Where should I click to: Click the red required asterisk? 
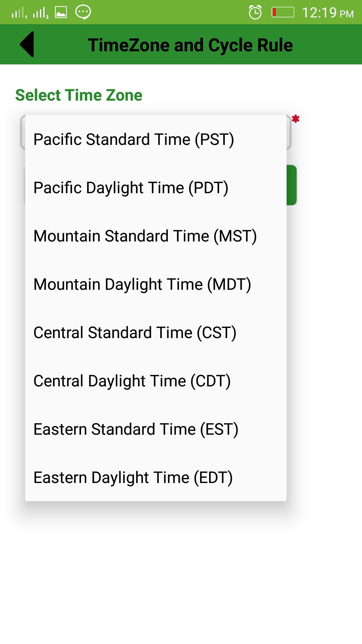point(295,119)
